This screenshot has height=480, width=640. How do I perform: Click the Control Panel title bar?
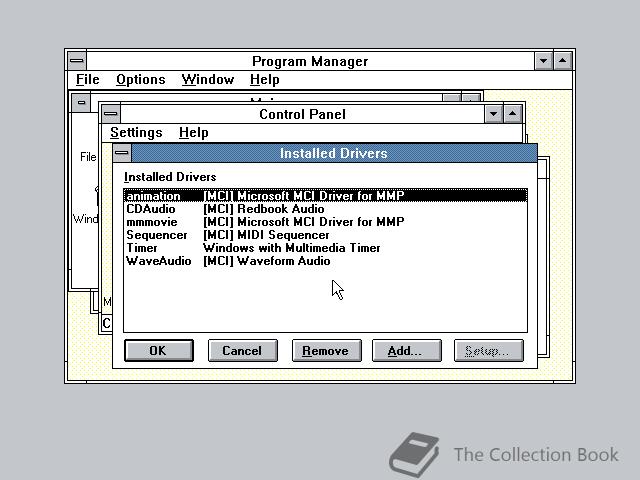pos(302,113)
